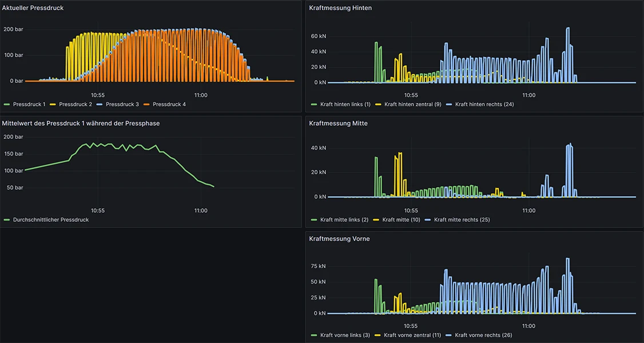Viewport: 644px width, 343px height.
Task: Click the orange Pressdruck 4 color swatch
Action: coord(147,105)
